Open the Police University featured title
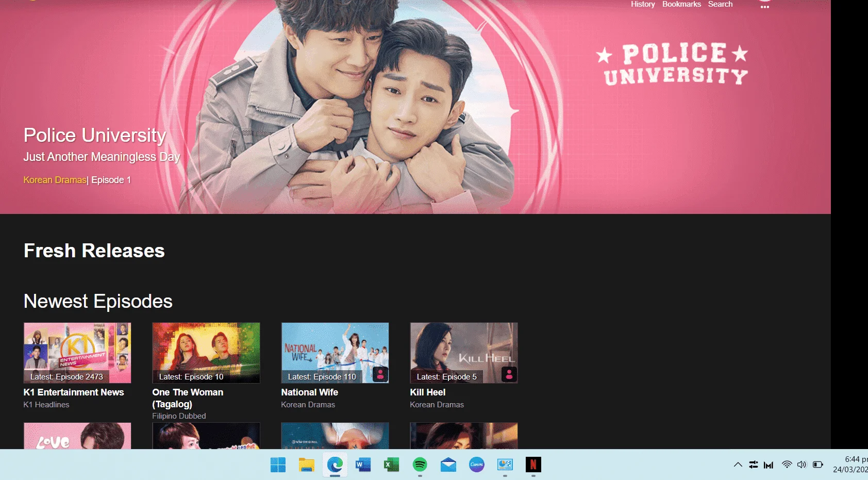868x480 pixels. pos(95,135)
